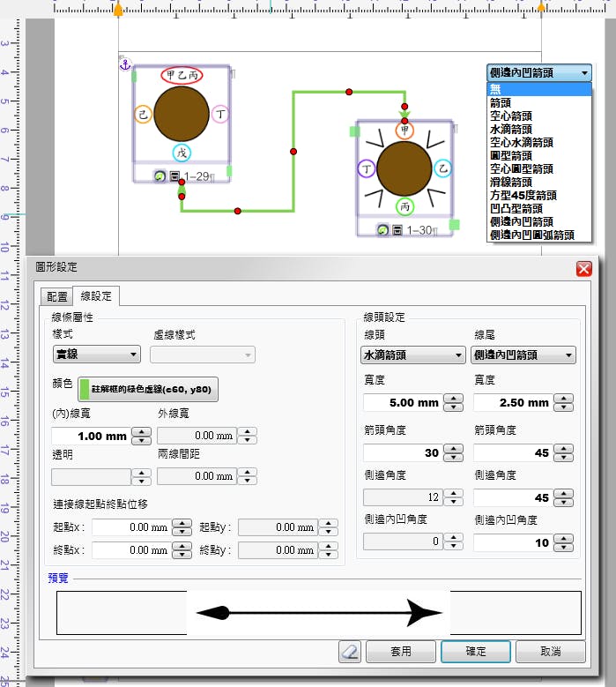
Task: Click the round green icon beside 1–29
Action: (159, 177)
